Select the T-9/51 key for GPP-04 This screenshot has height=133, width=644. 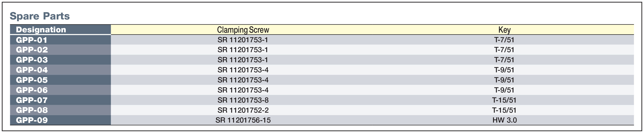504,70
